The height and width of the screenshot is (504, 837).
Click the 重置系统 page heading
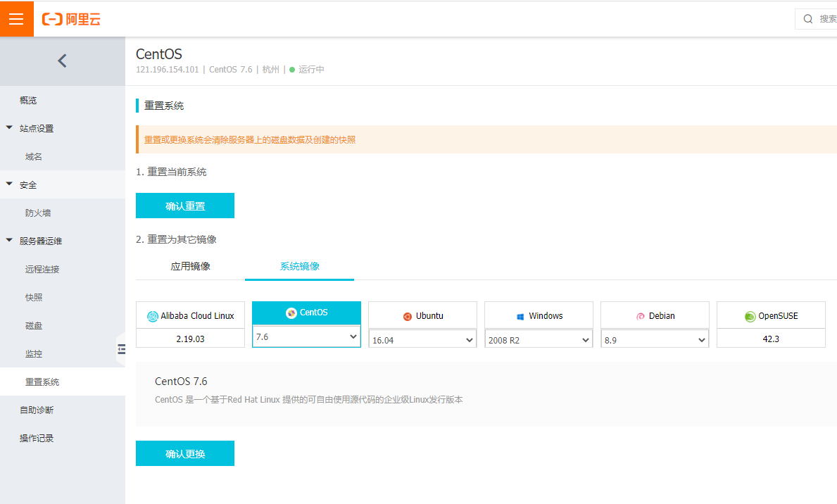(x=164, y=106)
